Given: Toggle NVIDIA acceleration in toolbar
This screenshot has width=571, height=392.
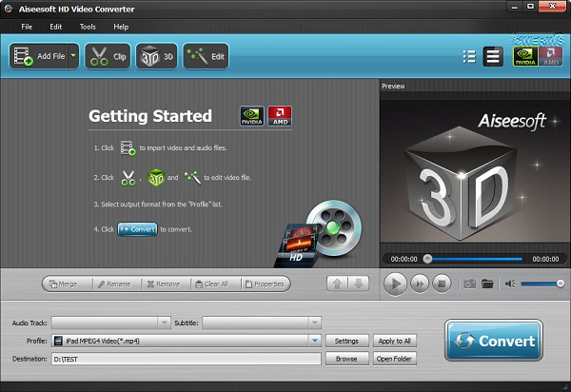Looking at the screenshot, I should click(524, 57).
